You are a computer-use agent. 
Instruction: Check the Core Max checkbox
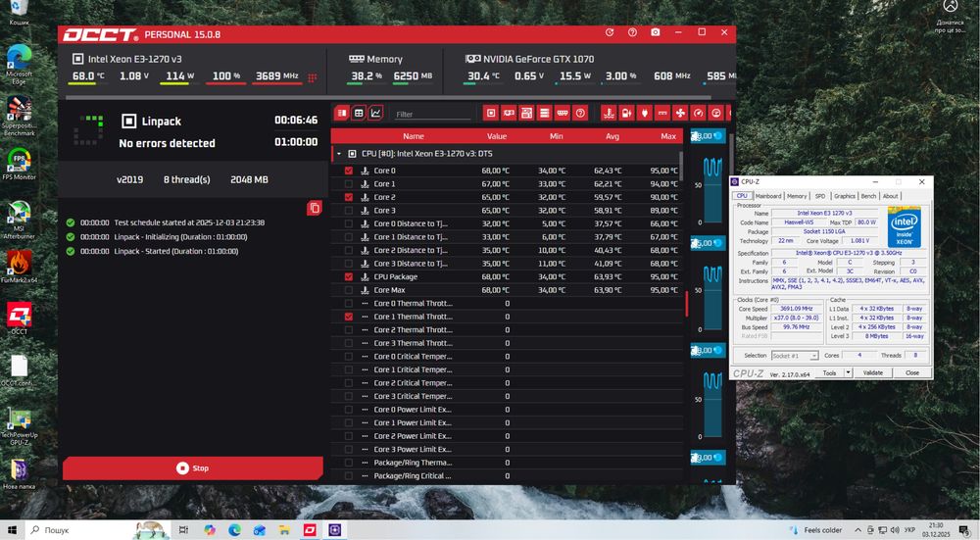[349, 290]
